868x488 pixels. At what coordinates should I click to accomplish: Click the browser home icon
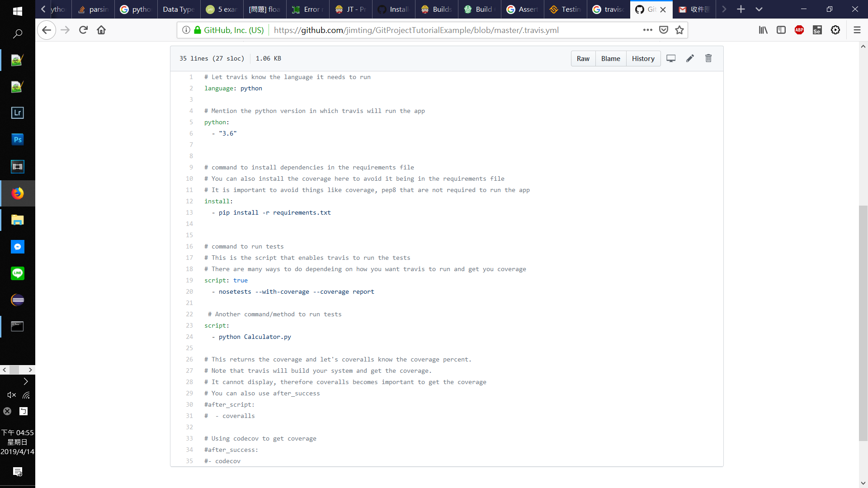[101, 30]
